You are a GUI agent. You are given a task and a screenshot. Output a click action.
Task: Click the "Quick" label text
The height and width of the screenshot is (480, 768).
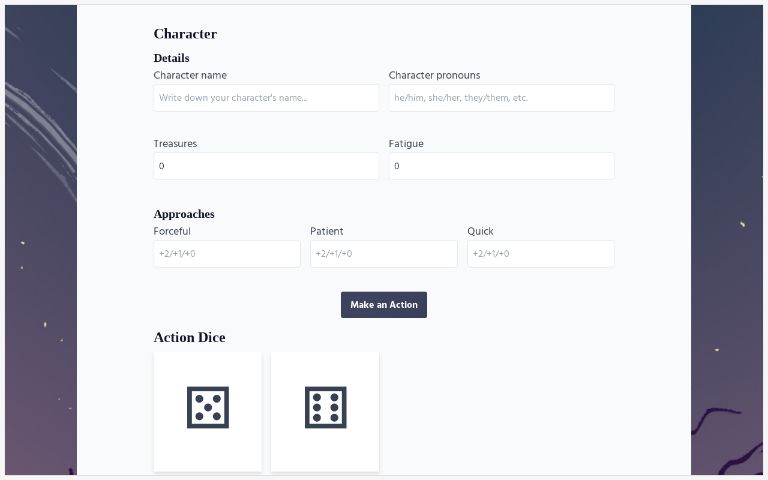pyautogui.click(x=480, y=231)
